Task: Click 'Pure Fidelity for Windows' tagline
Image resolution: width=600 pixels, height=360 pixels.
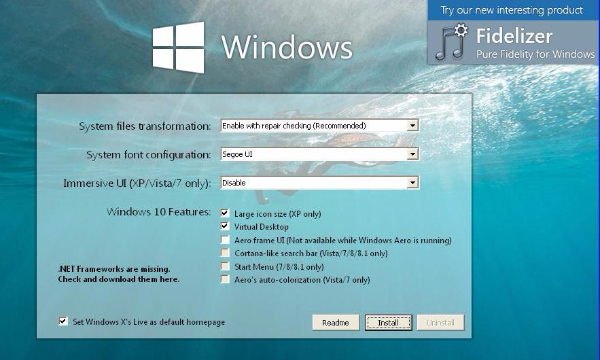Action: 535,54
